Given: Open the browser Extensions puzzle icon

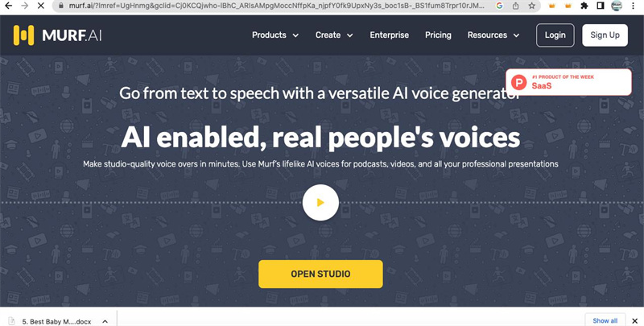Looking at the screenshot, I should tap(584, 6).
